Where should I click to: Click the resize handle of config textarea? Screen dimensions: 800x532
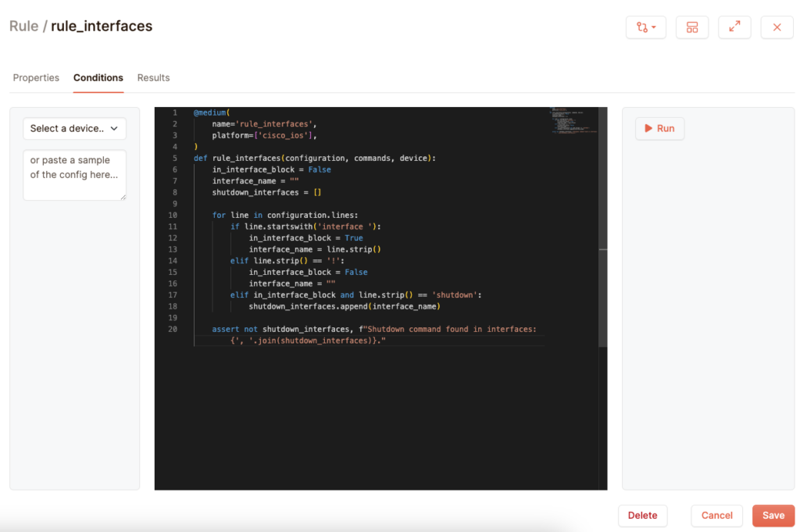tap(123, 197)
